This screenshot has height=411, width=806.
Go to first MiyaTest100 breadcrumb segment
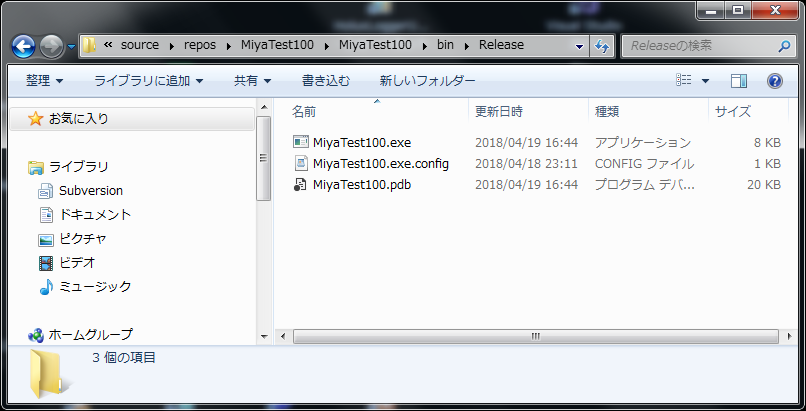point(277,45)
